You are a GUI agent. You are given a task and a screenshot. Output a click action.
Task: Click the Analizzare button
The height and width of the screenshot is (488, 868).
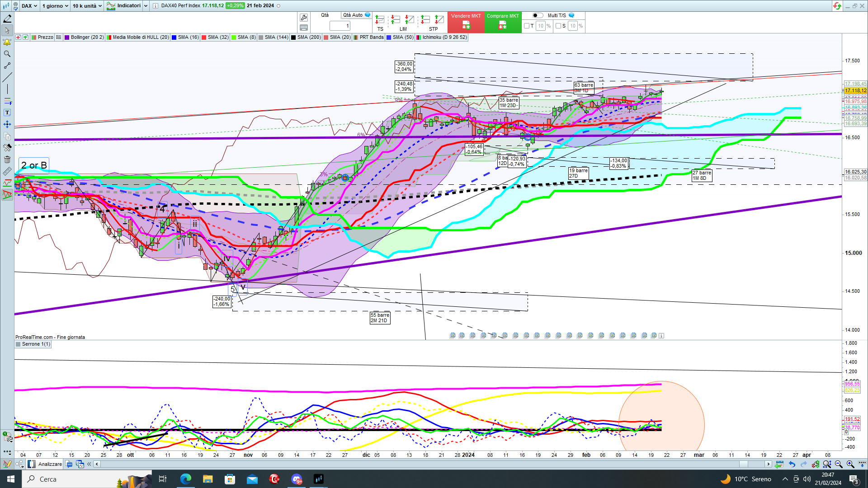click(45, 464)
